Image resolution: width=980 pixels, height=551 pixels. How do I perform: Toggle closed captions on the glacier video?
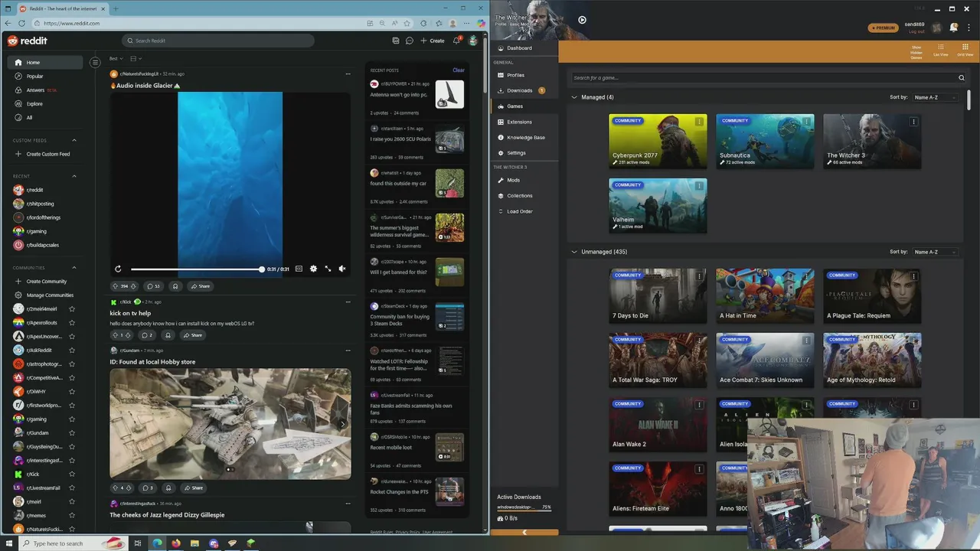point(299,269)
